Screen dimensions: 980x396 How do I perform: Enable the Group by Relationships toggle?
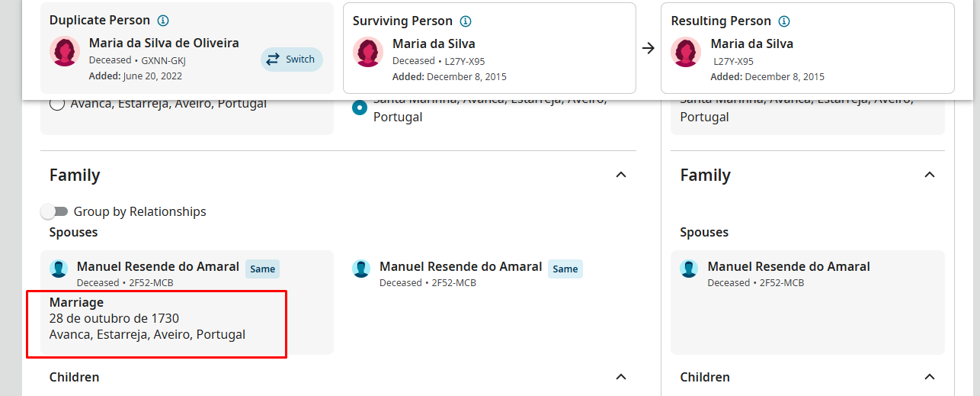tap(55, 211)
